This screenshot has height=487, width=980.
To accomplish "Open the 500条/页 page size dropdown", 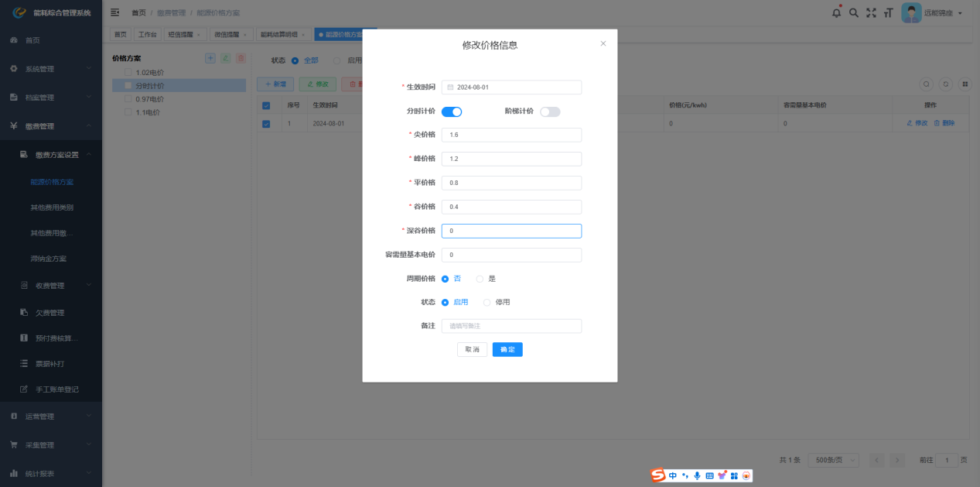I will click(832, 460).
